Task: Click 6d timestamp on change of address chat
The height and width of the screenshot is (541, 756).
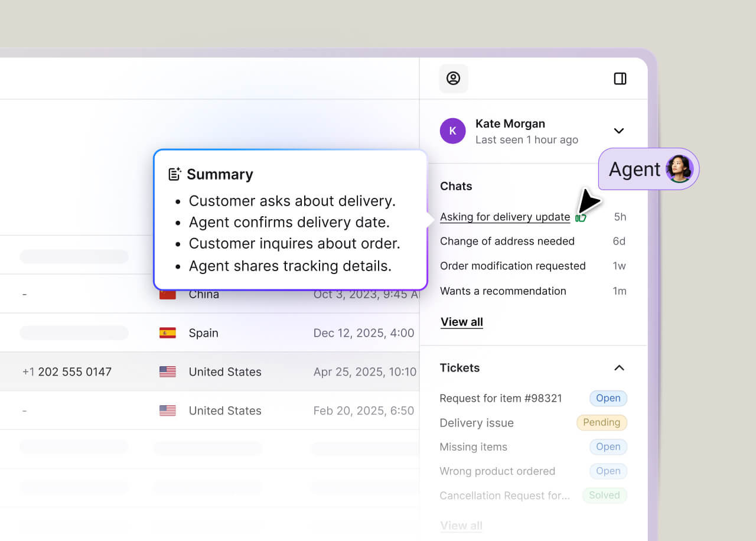Action: point(619,241)
